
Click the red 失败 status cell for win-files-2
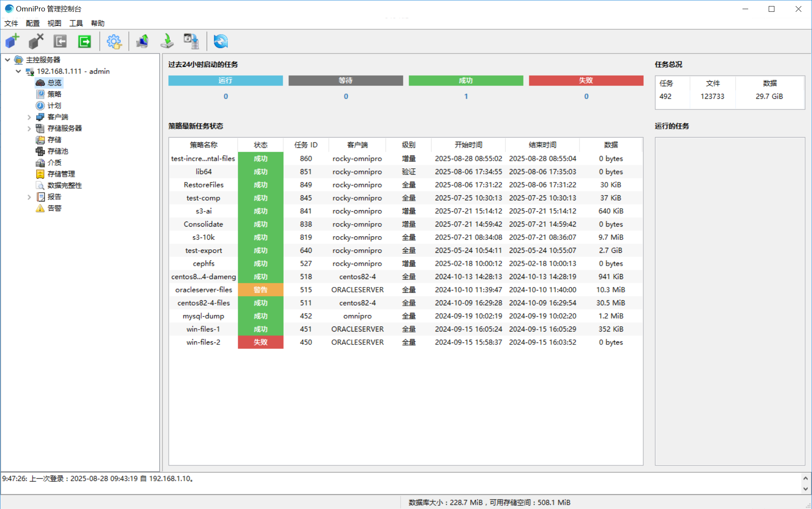coord(261,342)
